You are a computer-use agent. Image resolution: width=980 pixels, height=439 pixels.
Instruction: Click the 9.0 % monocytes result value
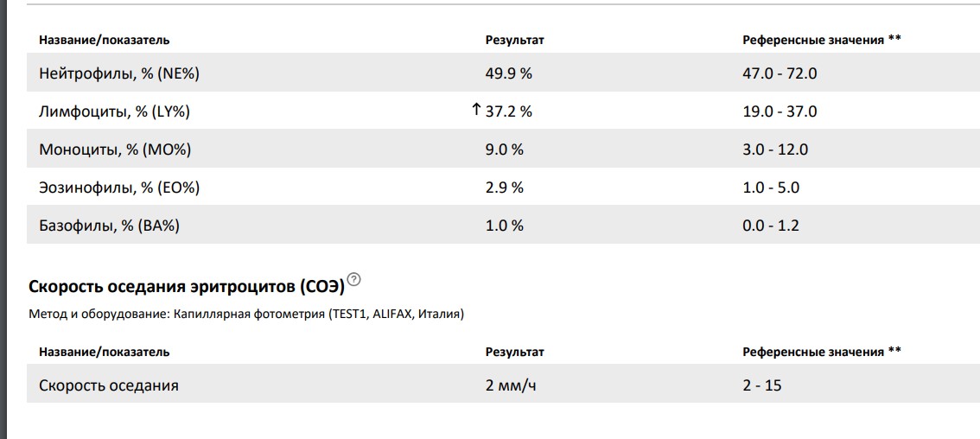point(504,150)
